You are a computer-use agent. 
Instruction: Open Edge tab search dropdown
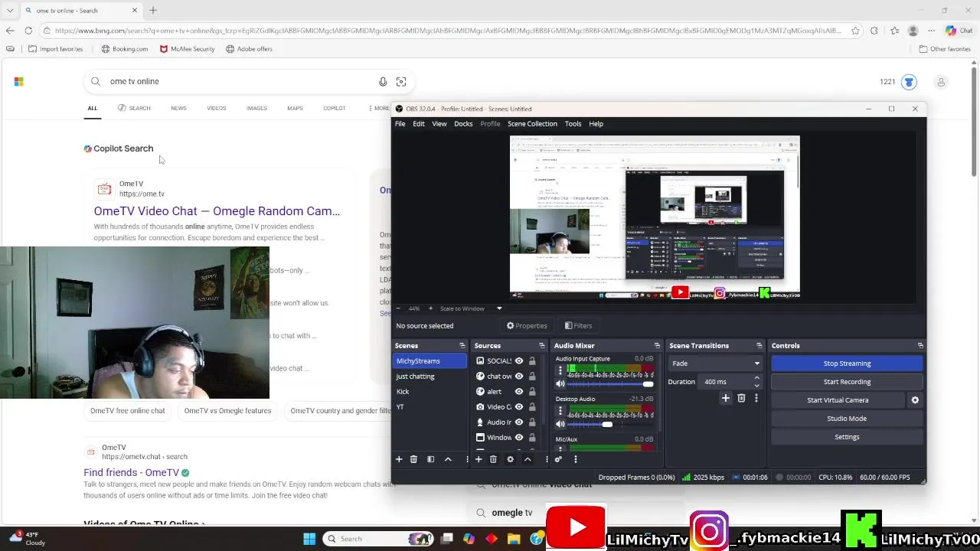10,11
